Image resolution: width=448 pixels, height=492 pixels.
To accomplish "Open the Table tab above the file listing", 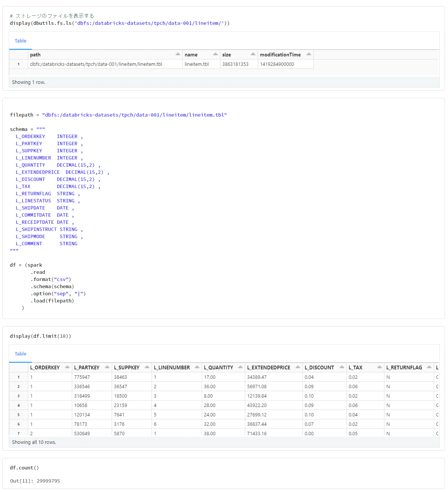I will (x=20, y=41).
